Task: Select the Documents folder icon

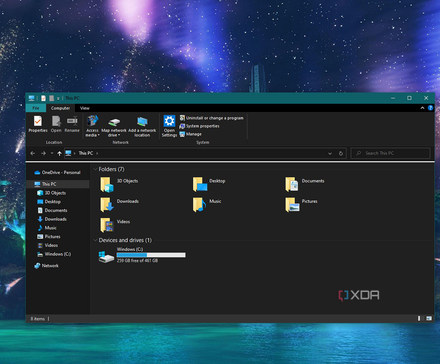Action: [x=292, y=184]
